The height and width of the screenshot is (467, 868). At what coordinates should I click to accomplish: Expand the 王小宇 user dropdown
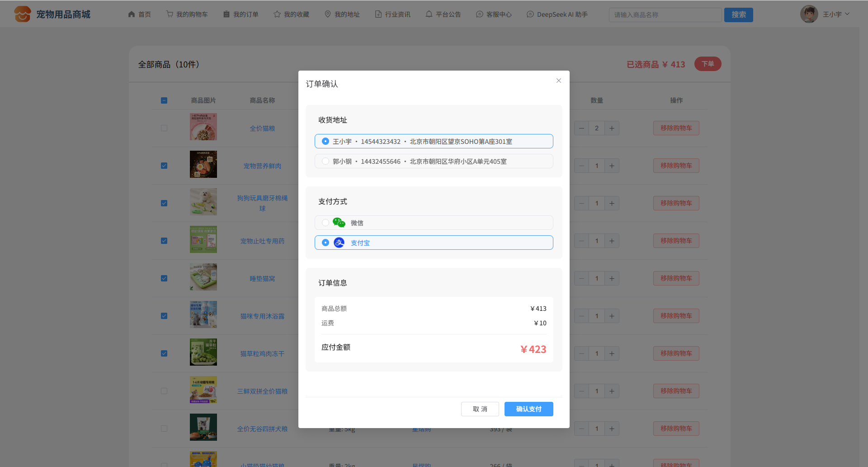[x=836, y=14]
